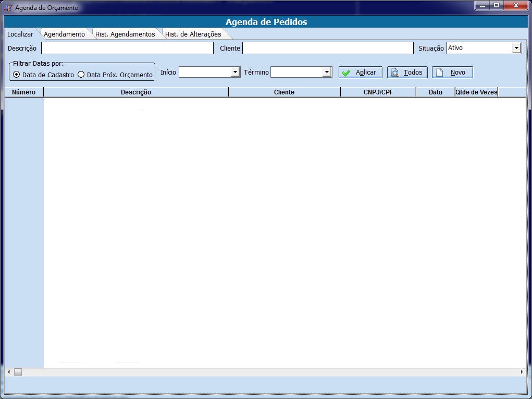Select the Data de Cadastro radio button

(x=16, y=75)
